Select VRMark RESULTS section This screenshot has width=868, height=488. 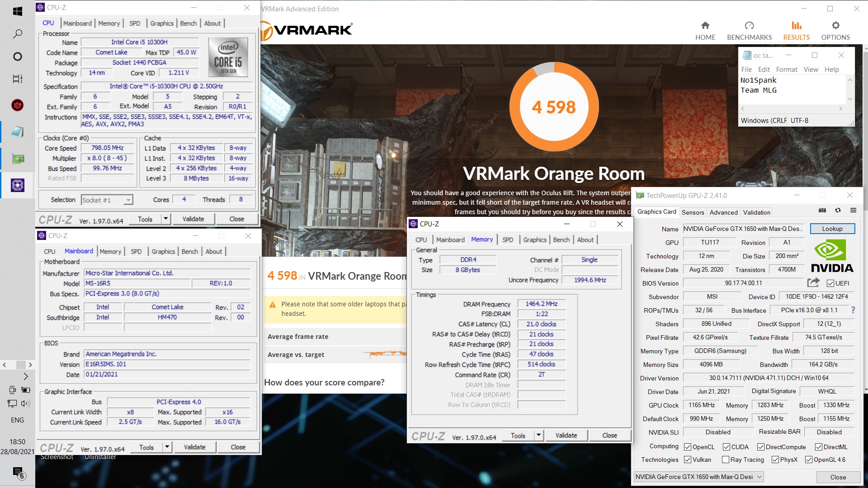[796, 31]
